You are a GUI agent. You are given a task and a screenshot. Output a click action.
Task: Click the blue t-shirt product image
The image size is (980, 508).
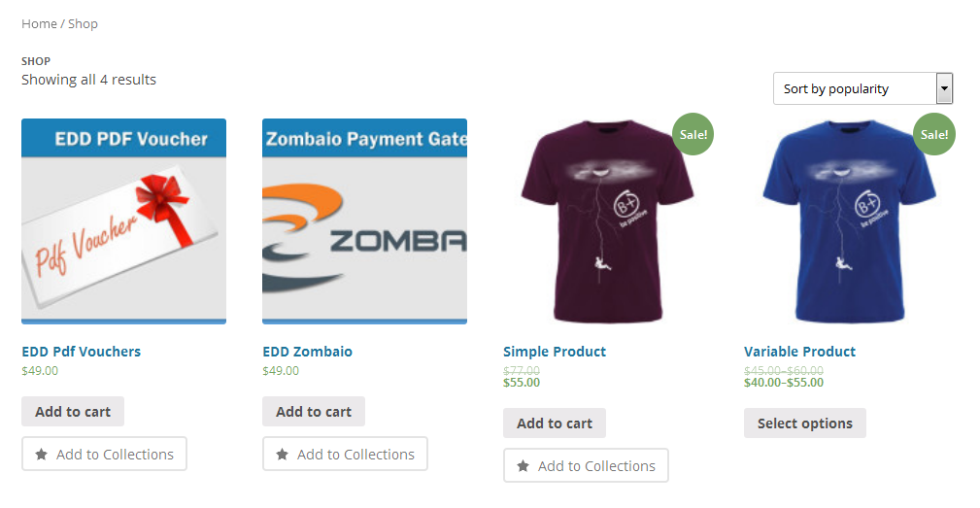click(x=846, y=221)
